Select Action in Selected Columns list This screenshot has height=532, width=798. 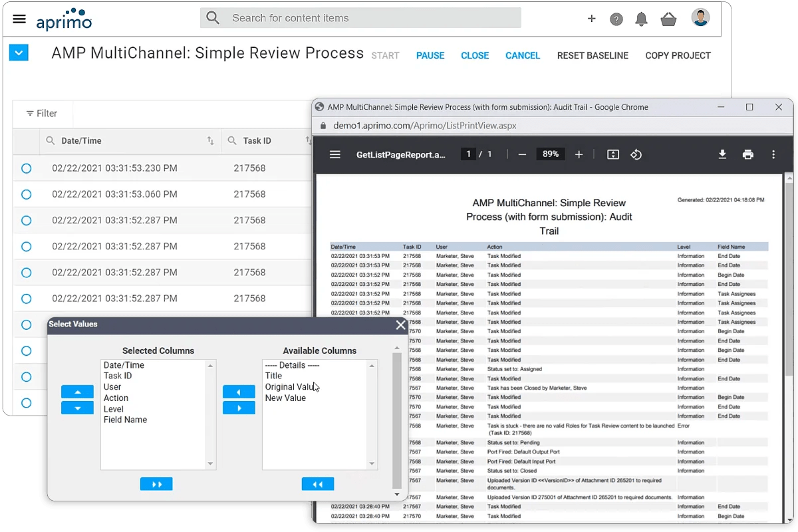pos(116,398)
